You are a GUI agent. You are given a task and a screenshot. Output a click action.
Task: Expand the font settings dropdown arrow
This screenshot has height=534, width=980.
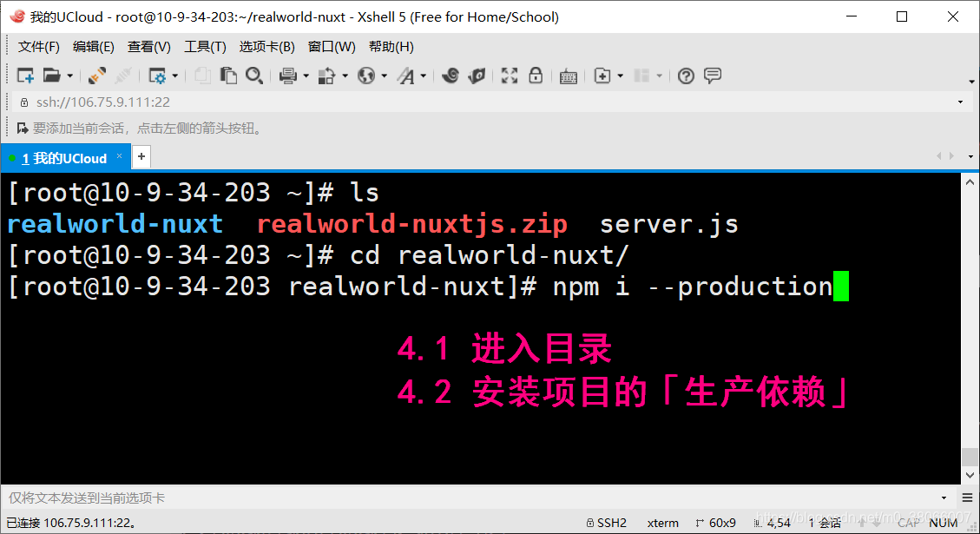[x=424, y=76]
